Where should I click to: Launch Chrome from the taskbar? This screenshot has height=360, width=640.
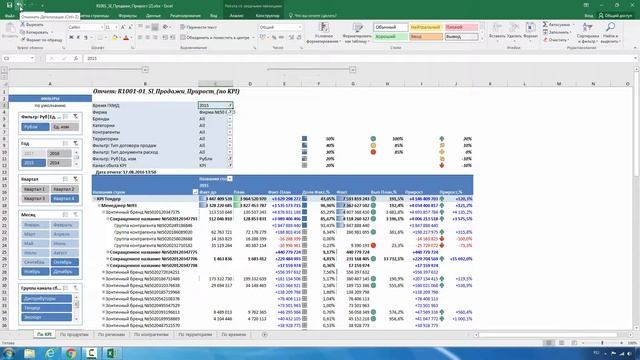click(x=71, y=353)
